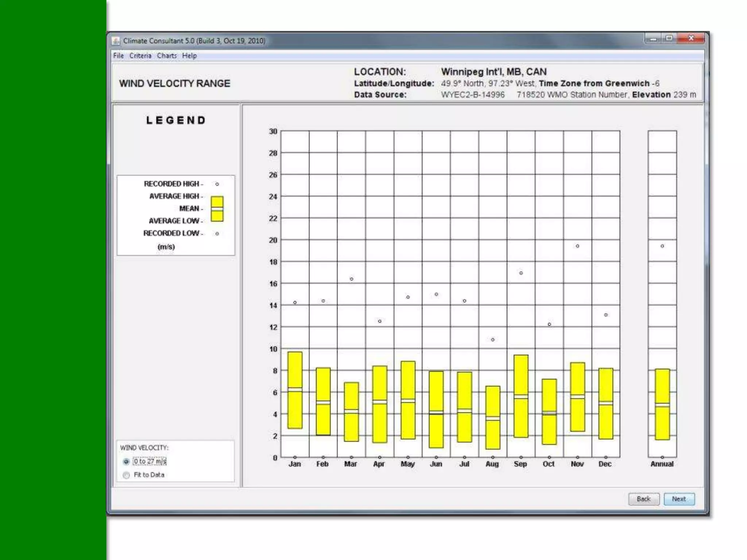The height and width of the screenshot is (560, 747).
Task: Open the Criteria menu
Action: (x=140, y=56)
